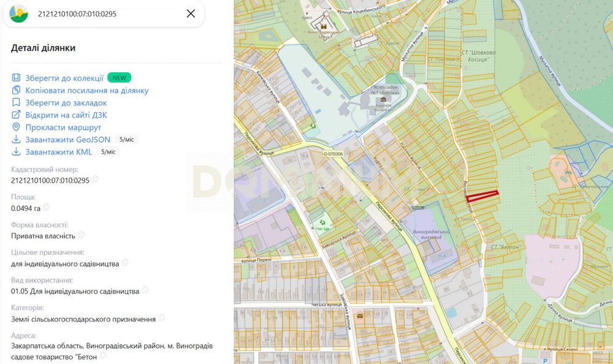Copy the для індивідуального садівництва purpose value
This screenshot has height=364, width=613.
[125, 262]
